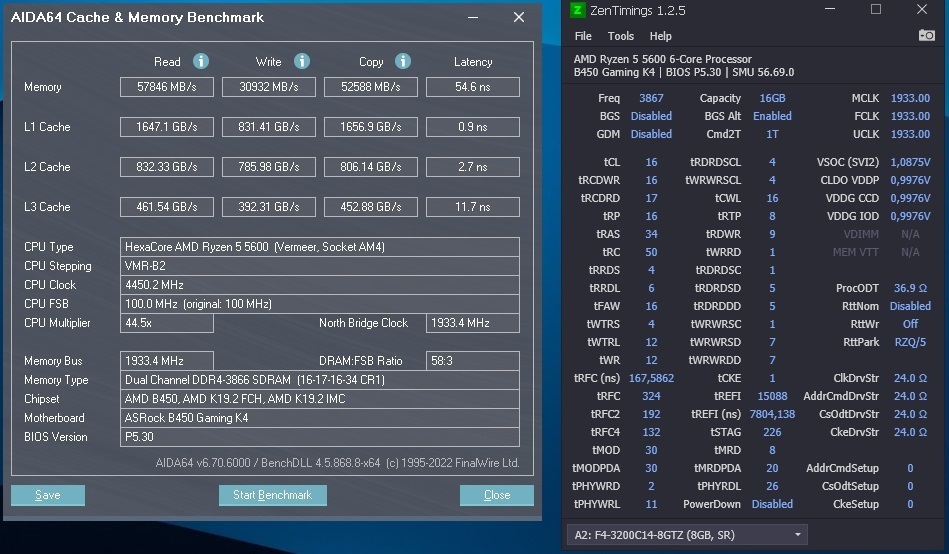Expand the A2: F4-3200C14-8GTZ module dropdown
Image resolution: width=949 pixels, height=554 pixels.
click(x=687, y=535)
